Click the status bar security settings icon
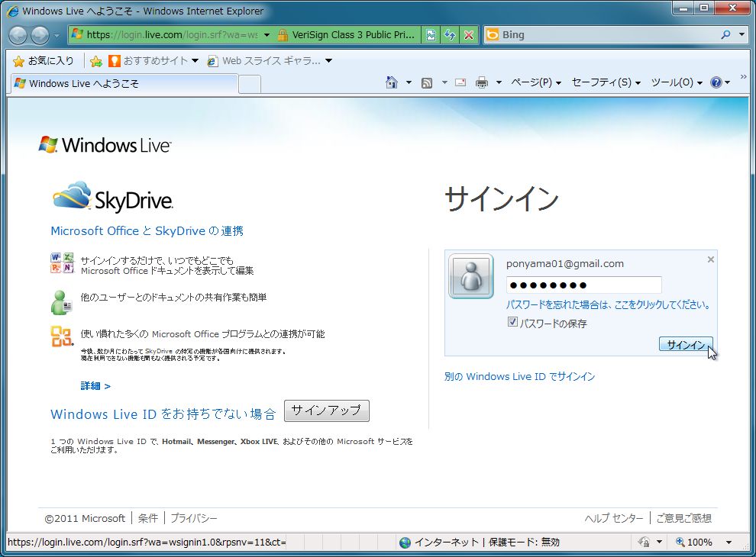 point(644,542)
